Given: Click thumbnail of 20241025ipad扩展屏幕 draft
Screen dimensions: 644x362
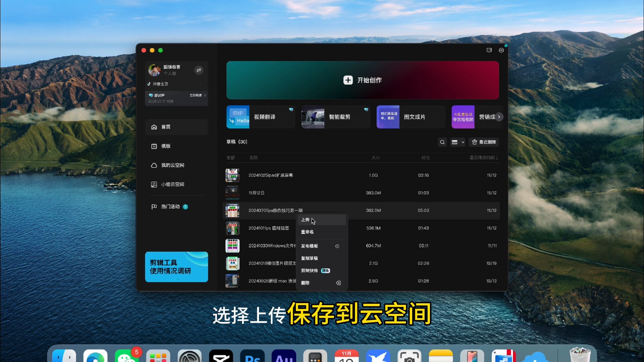Looking at the screenshot, I should click(x=232, y=175).
